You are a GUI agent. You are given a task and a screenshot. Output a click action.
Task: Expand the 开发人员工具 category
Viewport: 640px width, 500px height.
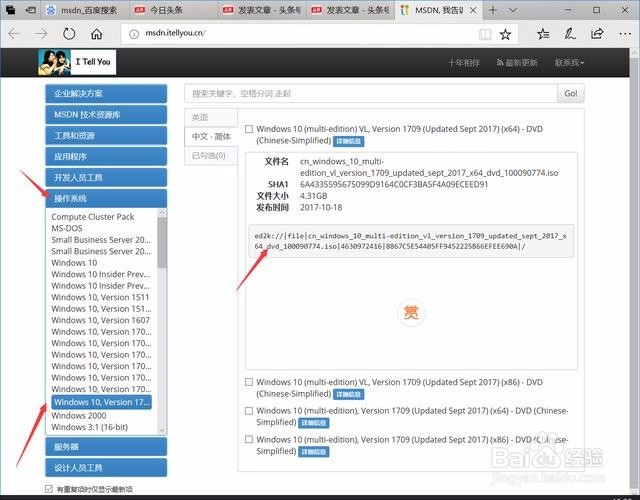(106, 178)
